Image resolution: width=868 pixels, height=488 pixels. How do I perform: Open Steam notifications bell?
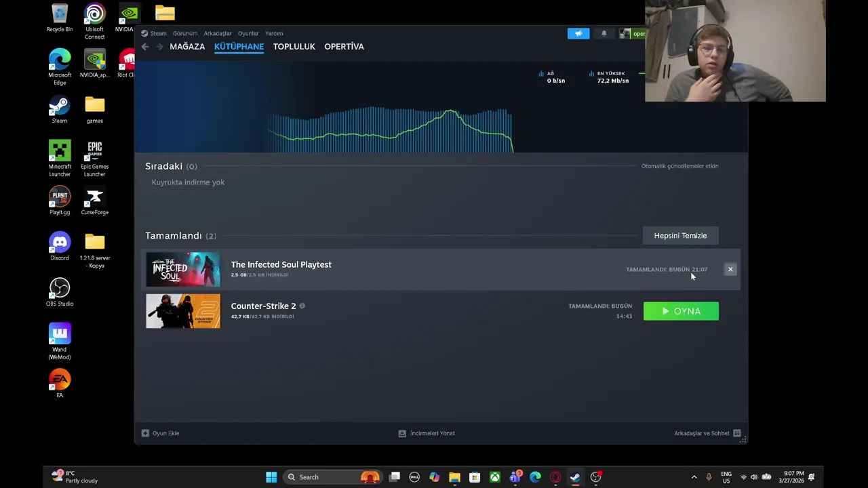click(x=604, y=34)
